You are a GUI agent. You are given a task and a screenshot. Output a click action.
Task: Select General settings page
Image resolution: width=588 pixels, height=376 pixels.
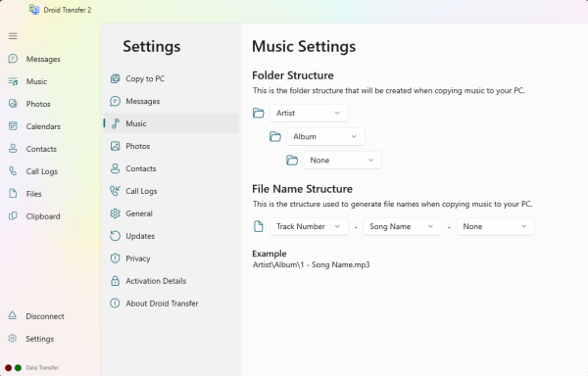tap(171, 213)
